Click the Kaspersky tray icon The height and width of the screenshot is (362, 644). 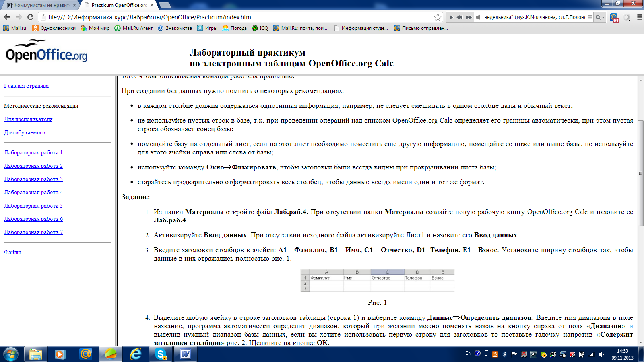click(x=572, y=354)
